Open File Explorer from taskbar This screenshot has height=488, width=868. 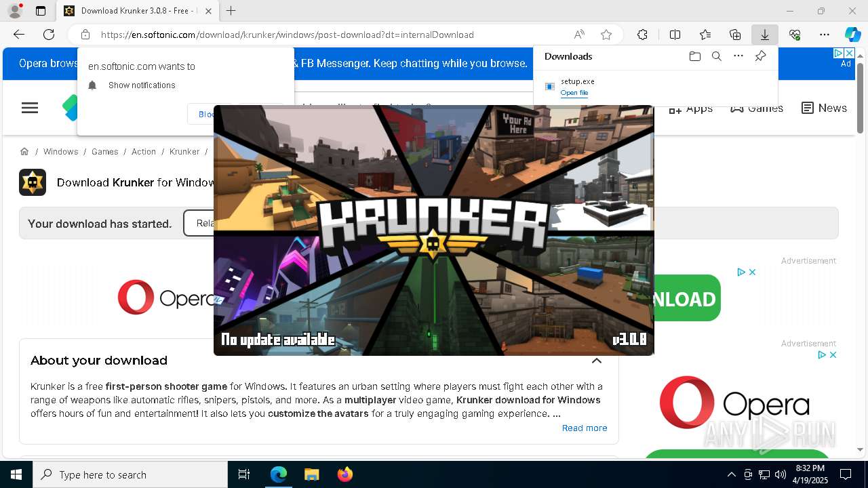point(311,474)
